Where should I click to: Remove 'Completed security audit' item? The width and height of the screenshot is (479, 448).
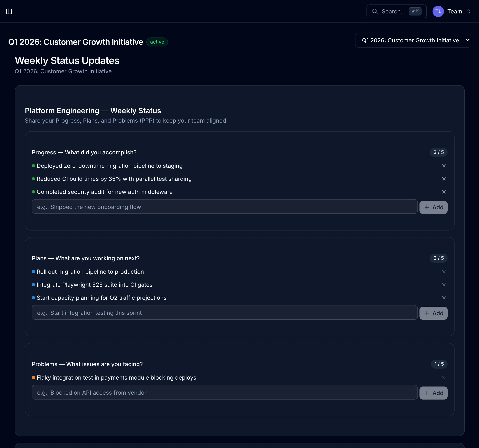pos(444,192)
